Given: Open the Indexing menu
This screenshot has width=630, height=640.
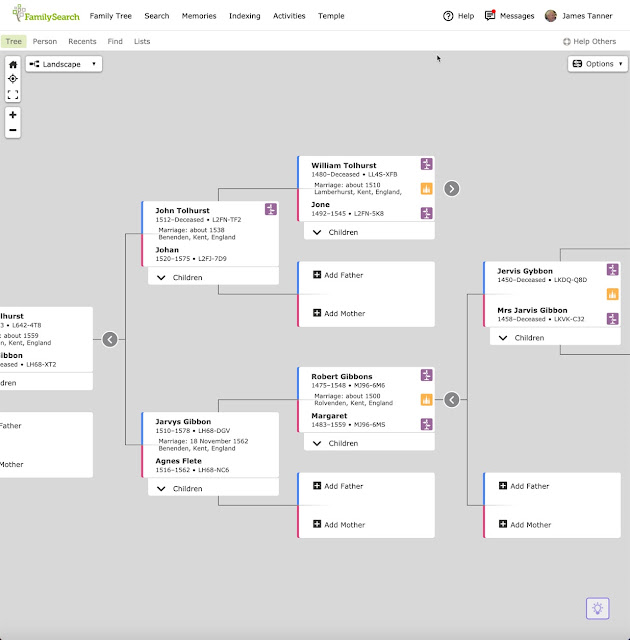Looking at the screenshot, I should (x=244, y=16).
